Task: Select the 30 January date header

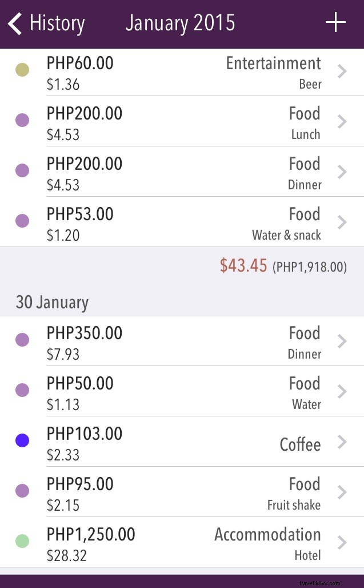Action: pos(51,302)
